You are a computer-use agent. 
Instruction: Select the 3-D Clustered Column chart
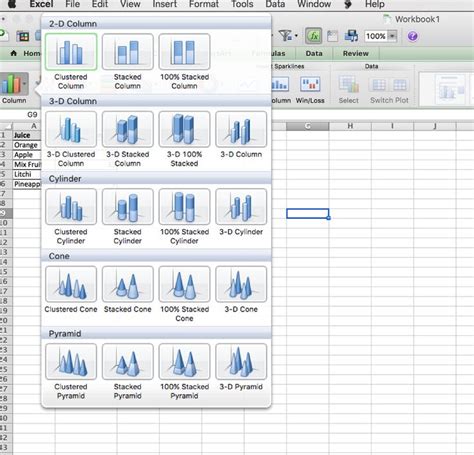coord(71,129)
